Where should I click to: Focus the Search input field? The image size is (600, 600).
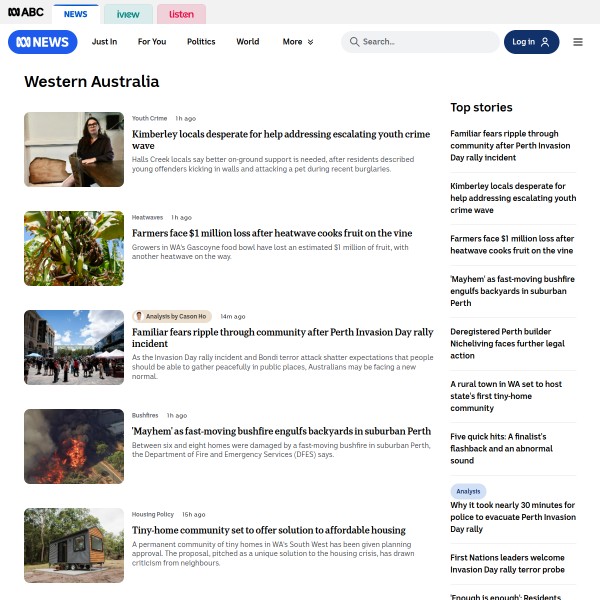point(420,42)
